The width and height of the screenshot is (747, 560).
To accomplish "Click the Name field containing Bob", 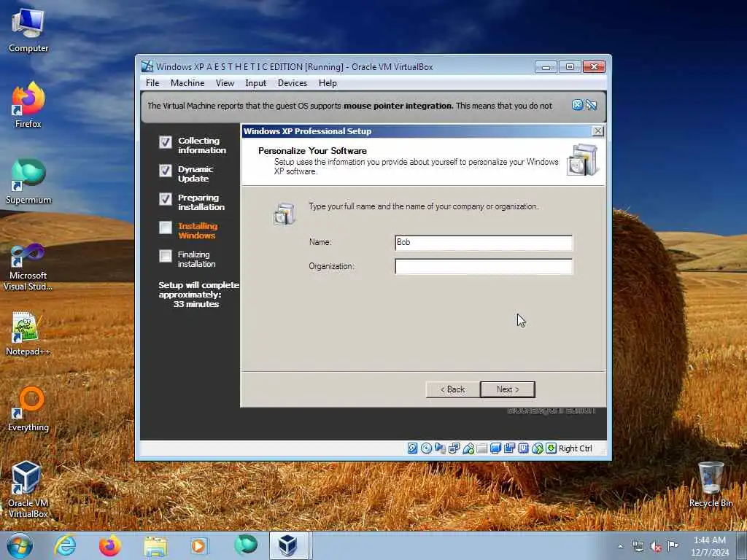I will (484, 242).
